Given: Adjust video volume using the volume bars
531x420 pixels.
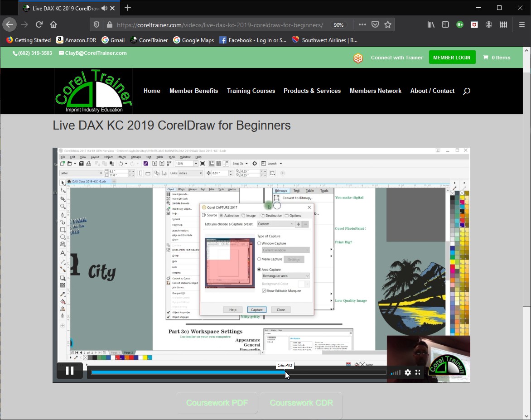Looking at the screenshot, I should tap(396, 372).
